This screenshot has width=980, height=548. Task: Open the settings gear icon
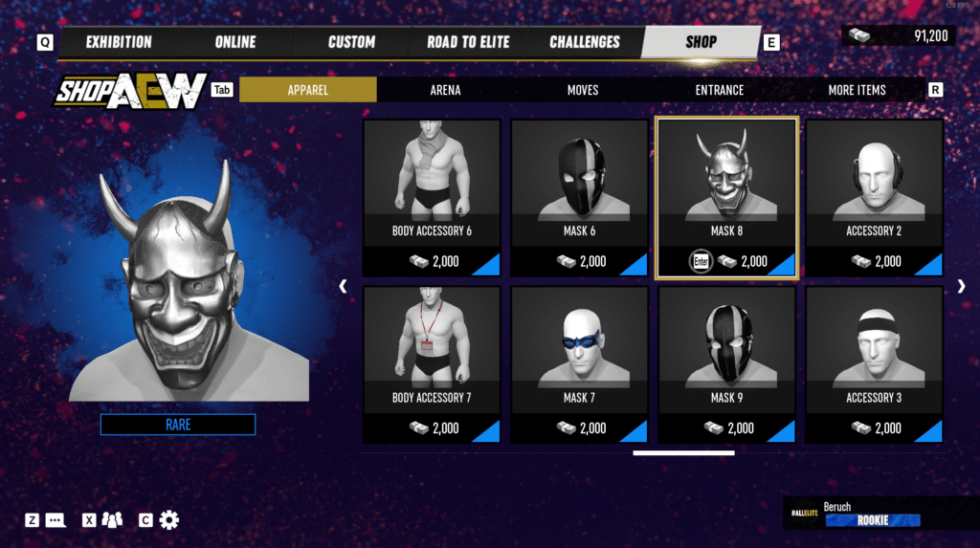(x=168, y=520)
